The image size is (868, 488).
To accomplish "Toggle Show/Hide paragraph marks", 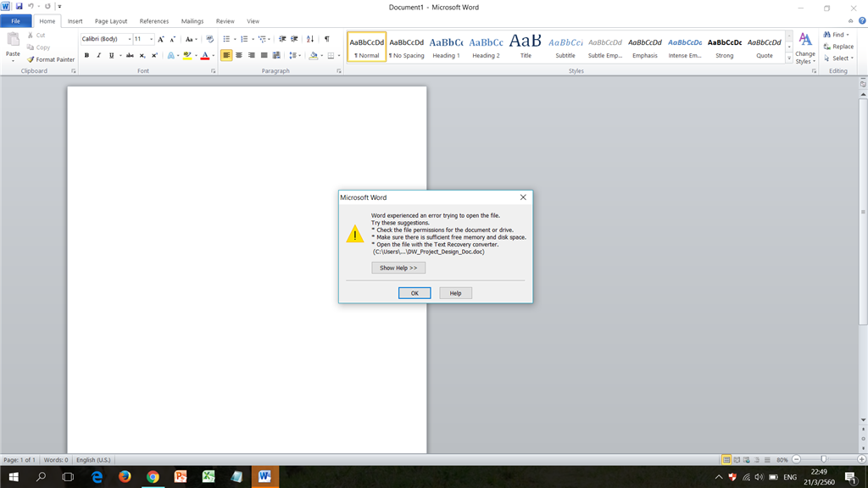I will pos(326,39).
